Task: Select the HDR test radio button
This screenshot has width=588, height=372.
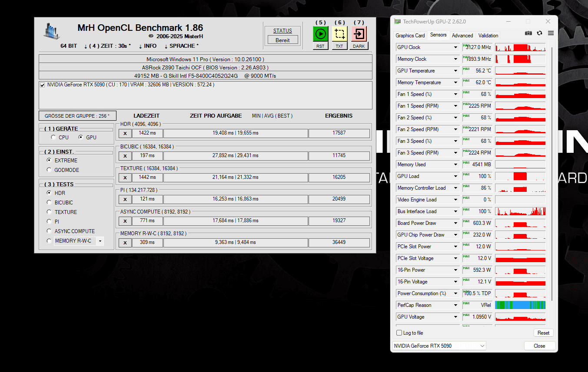Action: click(x=49, y=193)
